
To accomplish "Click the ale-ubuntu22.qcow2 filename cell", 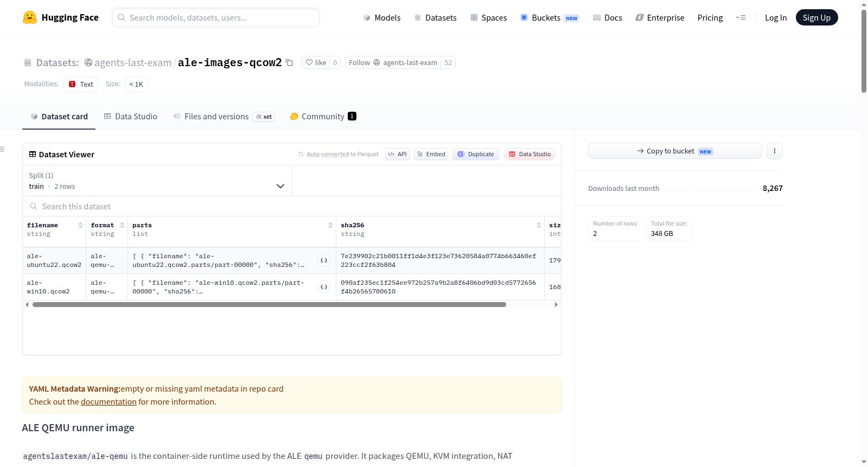I will [54, 260].
